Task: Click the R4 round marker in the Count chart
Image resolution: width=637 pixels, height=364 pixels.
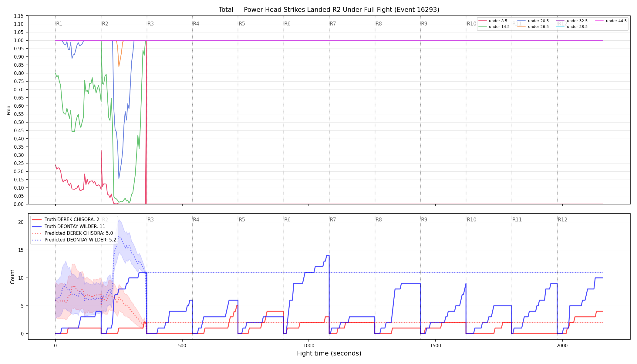Action: click(196, 220)
